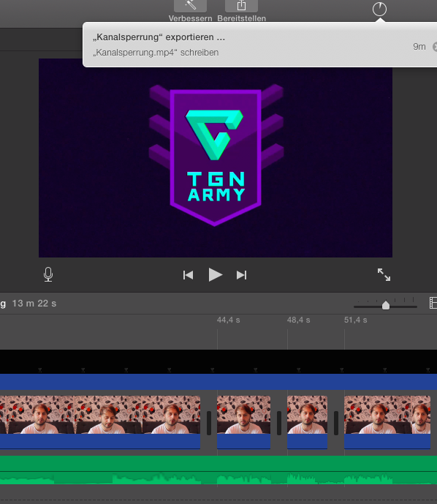Image resolution: width=437 pixels, height=504 pixels.
Task: Click the Kanalsperrung.mp4 schreiben status text
Action: 156,53
